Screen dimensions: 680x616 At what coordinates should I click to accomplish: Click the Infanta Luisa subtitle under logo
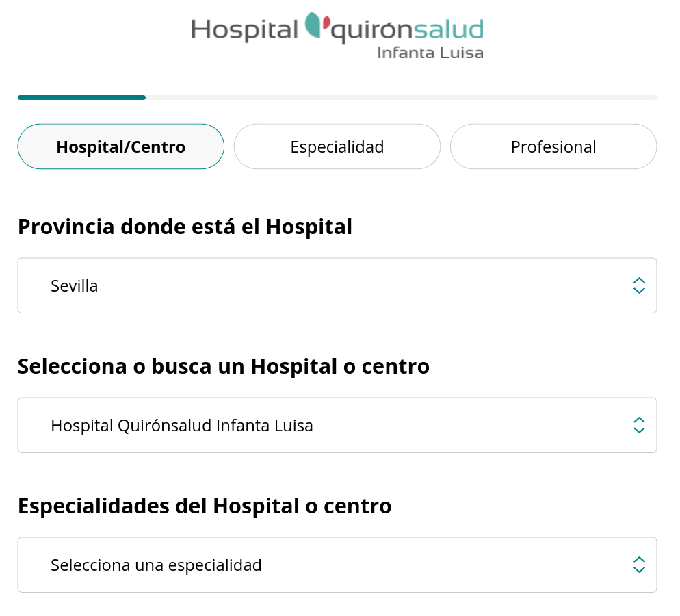(x=430, y=53)
